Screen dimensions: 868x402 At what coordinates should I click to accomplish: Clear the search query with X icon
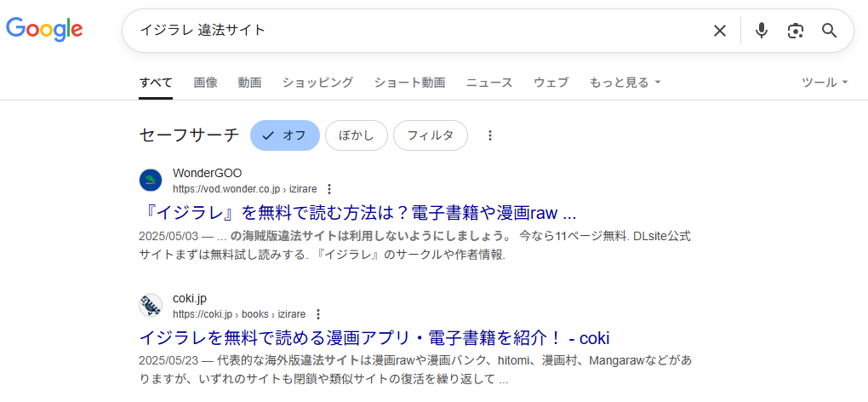pyautogui.click(x=719, y=31)
